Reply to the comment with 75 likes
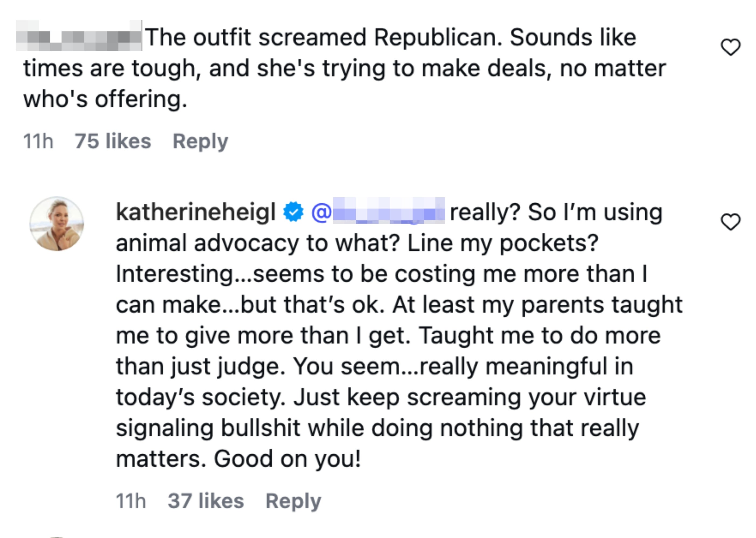This screenshot has height=538, width=756. point(200,141)
